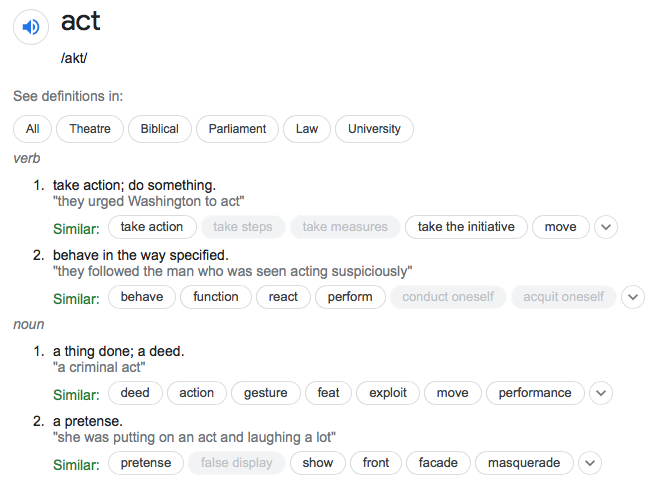The width and height of the screenshot is (660, 492).
Task: Filter definitions by Law
Action: (x=307, y=129)
